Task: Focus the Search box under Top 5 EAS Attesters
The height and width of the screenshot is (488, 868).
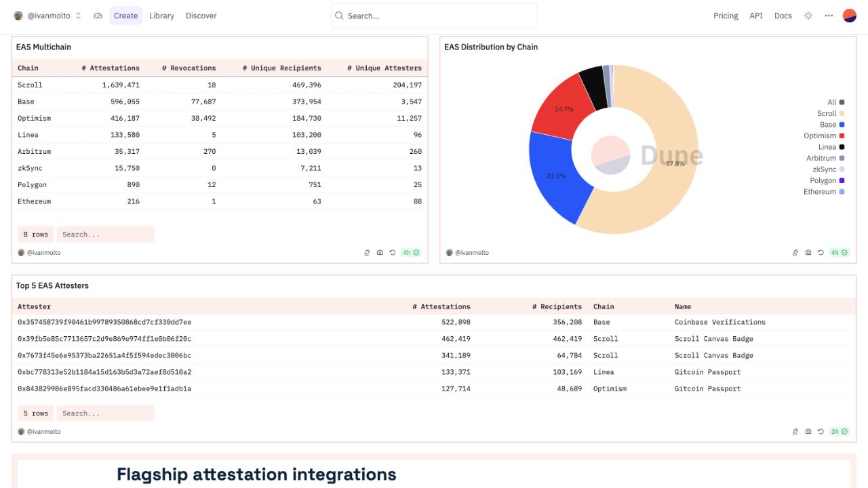Action: coord(105,413)
